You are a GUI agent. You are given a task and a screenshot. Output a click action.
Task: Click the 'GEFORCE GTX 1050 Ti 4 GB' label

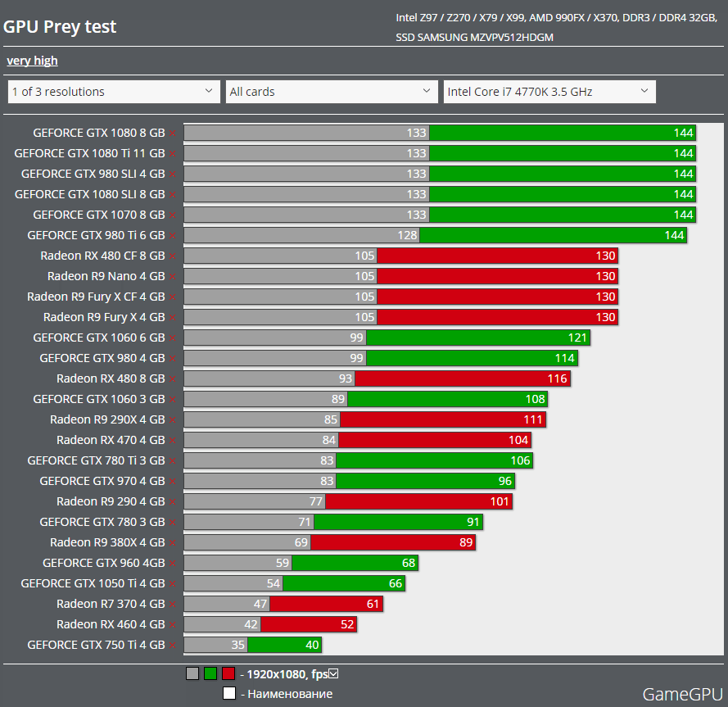(x=93, y=583)
